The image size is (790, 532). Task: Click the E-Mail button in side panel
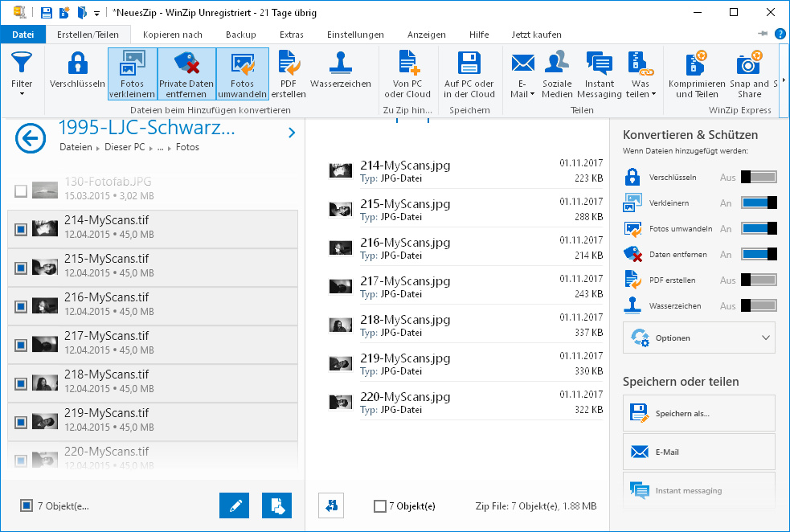(698, 452)
